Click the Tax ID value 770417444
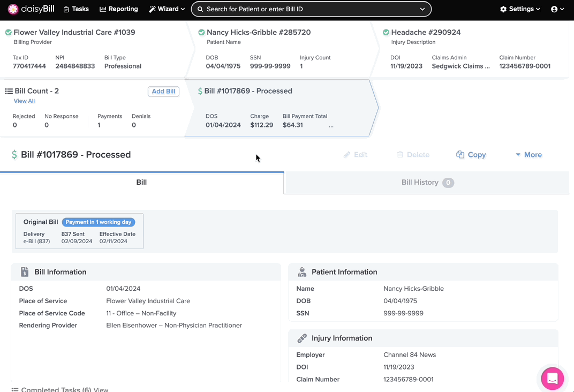 click(x=29, y=66)
